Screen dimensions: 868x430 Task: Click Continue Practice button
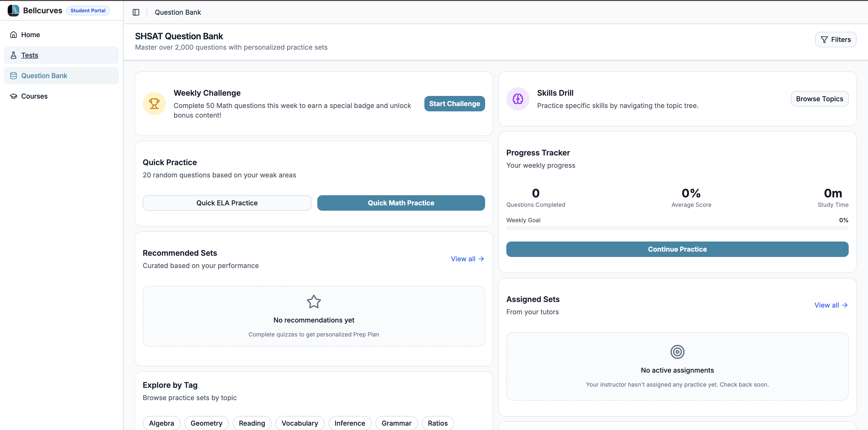[x=677, y=249]
